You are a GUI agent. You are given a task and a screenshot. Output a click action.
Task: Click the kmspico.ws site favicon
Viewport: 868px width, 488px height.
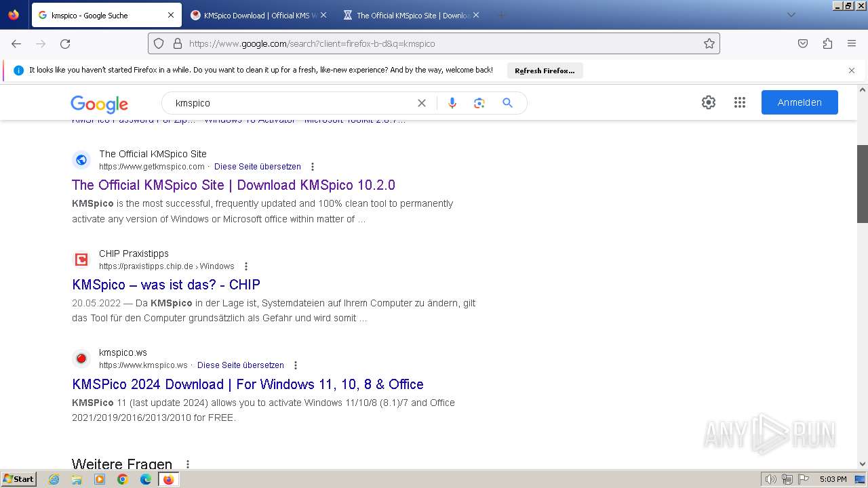point(81,359)
